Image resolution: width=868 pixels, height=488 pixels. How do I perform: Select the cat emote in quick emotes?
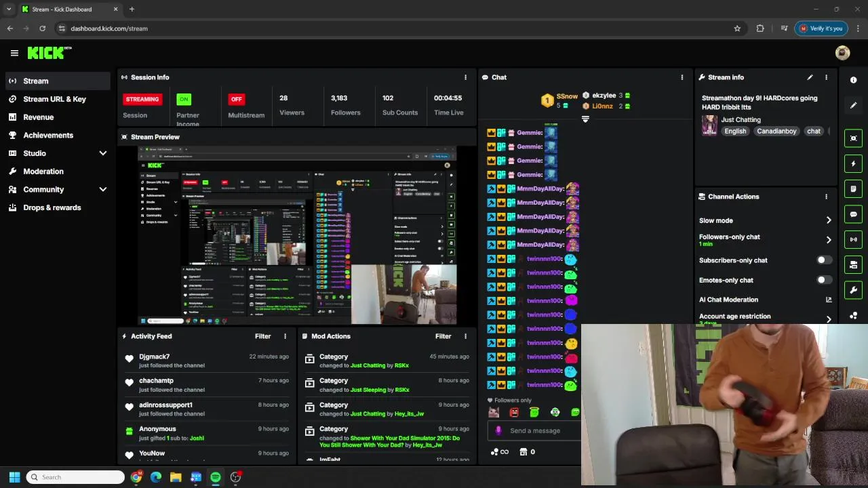494,412
